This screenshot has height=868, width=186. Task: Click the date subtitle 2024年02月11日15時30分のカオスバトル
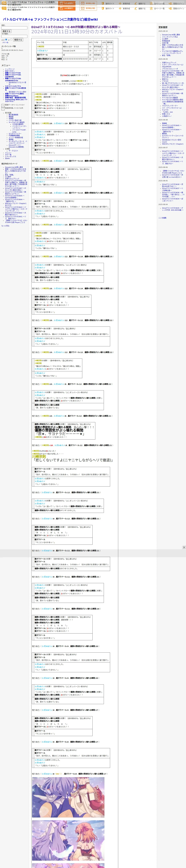[x=77, y=32]
